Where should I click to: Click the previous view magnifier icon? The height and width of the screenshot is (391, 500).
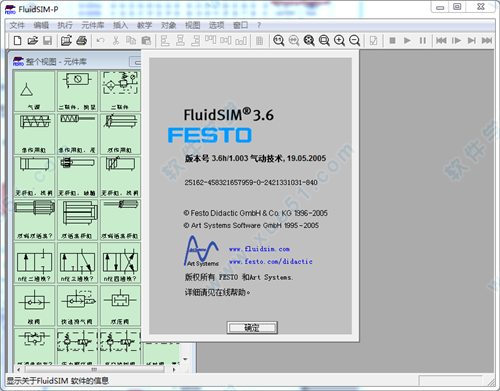294,41
